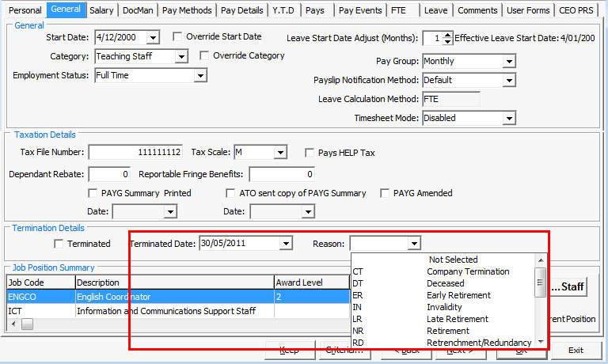Open PAYG Summary Printed date dropdown

point(170,211)
